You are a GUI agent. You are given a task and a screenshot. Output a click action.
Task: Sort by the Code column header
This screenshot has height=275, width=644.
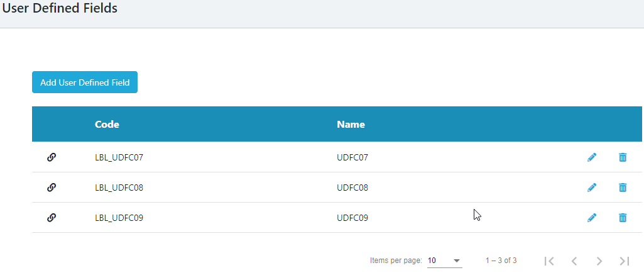click(107, 125)
